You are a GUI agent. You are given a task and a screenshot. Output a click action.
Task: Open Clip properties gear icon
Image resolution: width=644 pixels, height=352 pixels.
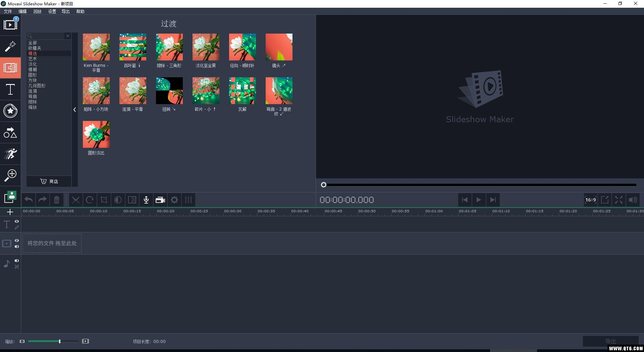[174, 200]
